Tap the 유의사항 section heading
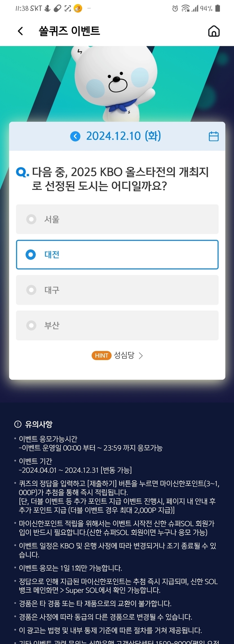 39,424
